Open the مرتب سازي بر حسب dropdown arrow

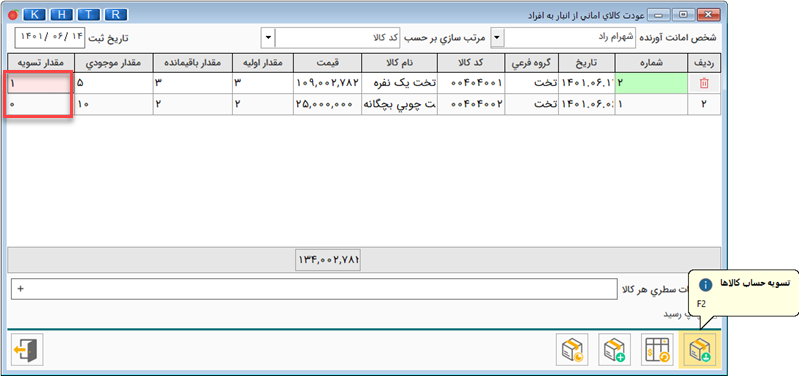268,38
